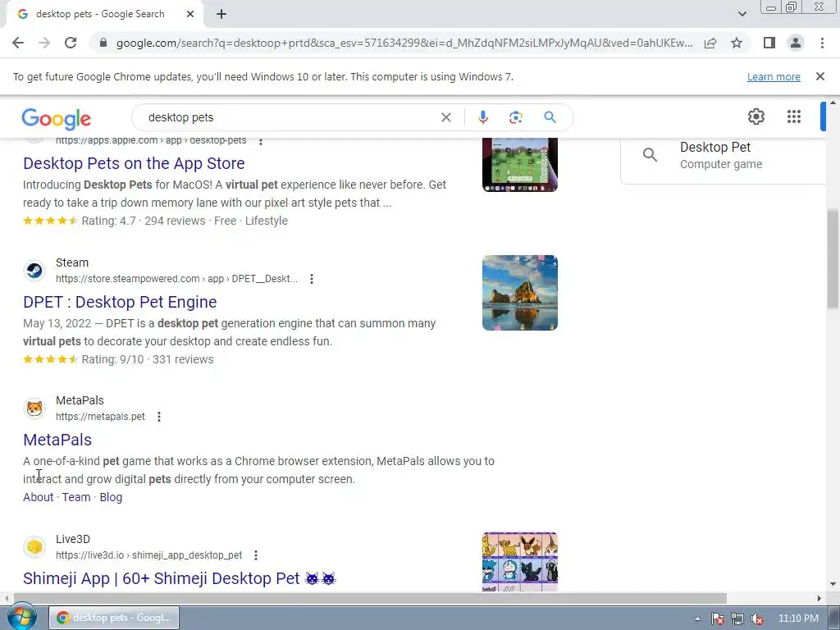
Task: Click the Live3D yellow favicon
Action: pos(34,547)
